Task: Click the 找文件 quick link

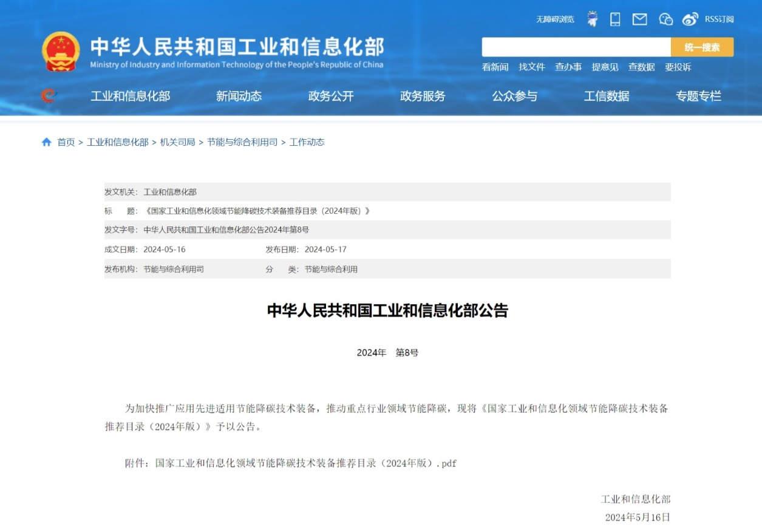Action: pos(532,67)
